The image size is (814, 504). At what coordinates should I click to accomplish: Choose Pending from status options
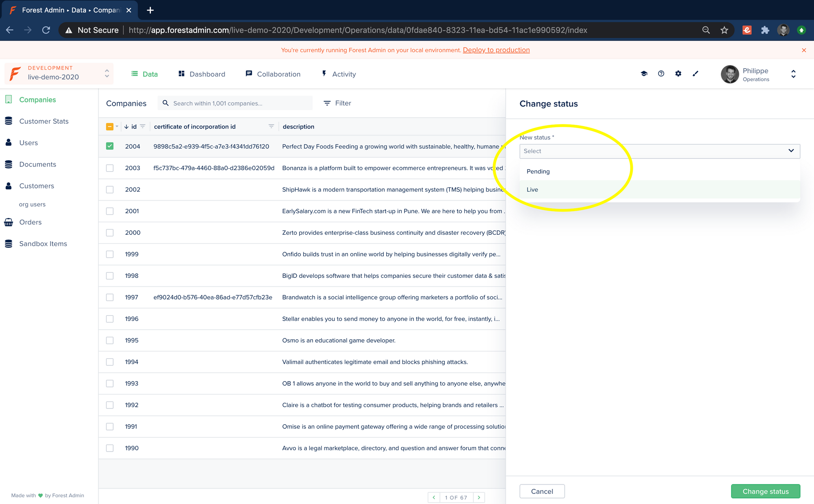[660, 171]
